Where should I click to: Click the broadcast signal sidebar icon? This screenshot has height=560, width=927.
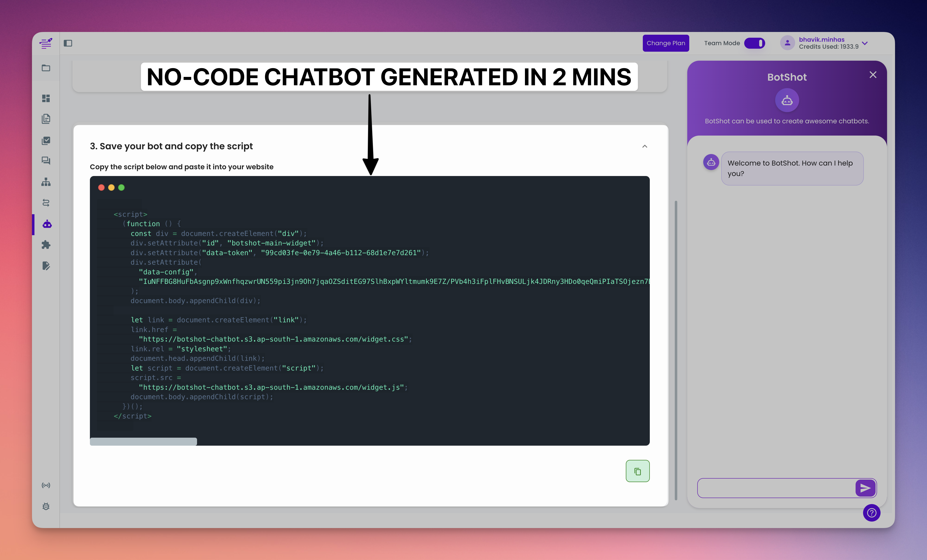46,485
